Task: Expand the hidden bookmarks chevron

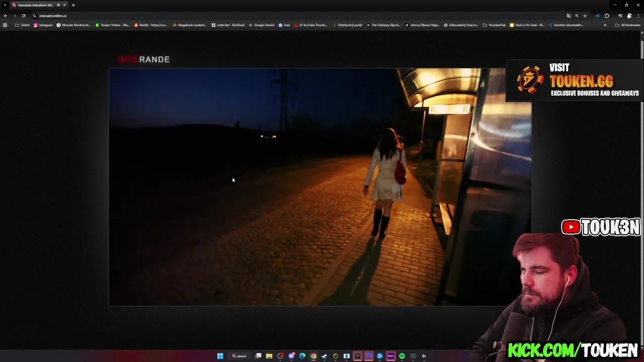Action: pyautogui.click(x=605, y=25)
